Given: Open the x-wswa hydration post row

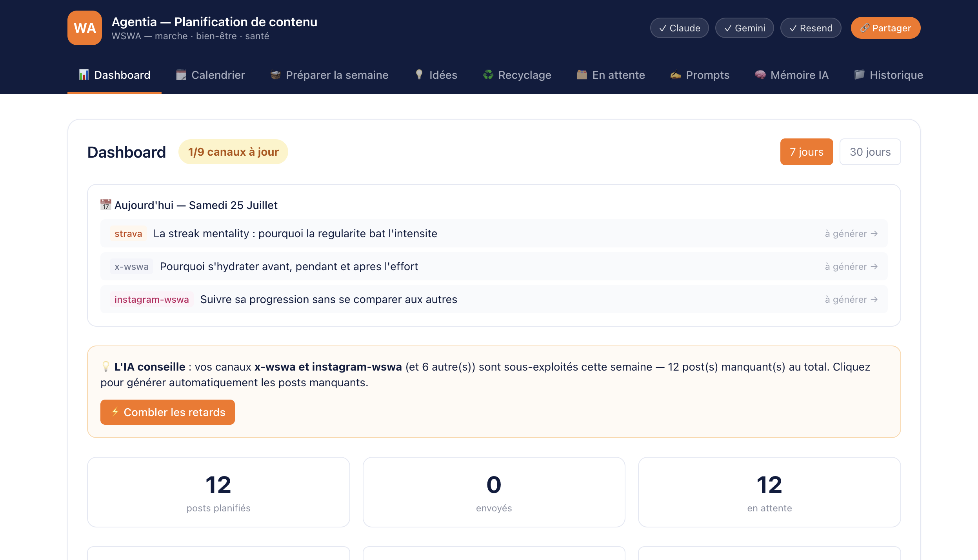Looking at the screenshot, I should [494, 266].
